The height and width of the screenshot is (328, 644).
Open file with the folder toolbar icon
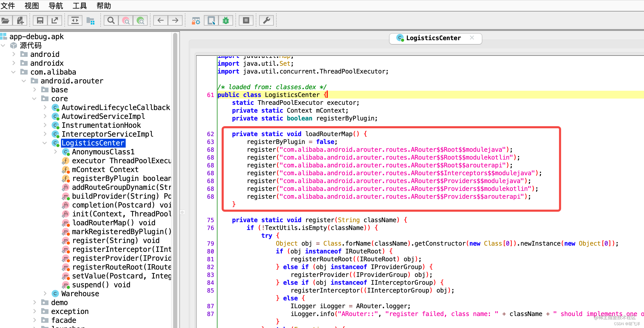tap(5, 20)
